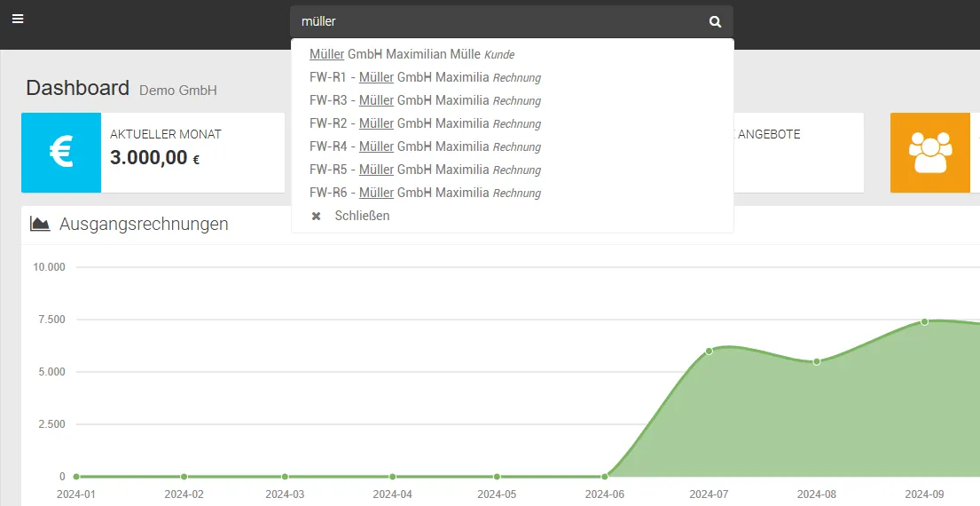Click the orange customers group icon
Viewport: 980px width, 506px height.
pyautogui.click(x=930, y=153)
